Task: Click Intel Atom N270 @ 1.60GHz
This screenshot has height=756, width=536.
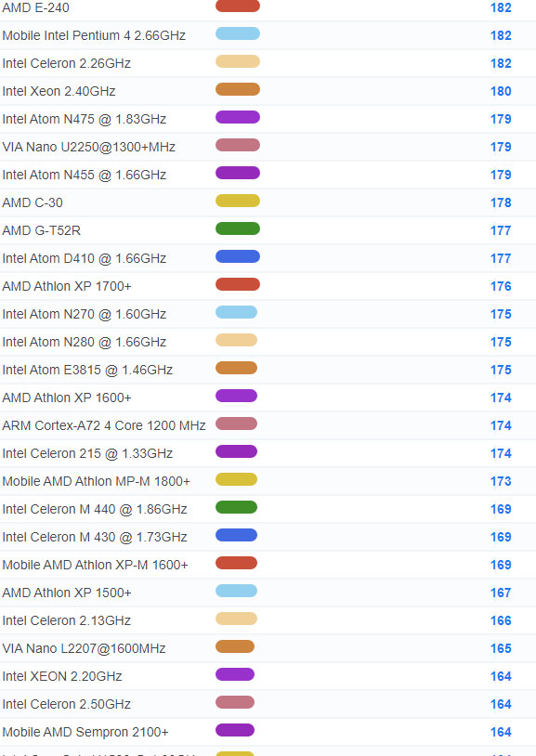Action: tap(85, 314)
